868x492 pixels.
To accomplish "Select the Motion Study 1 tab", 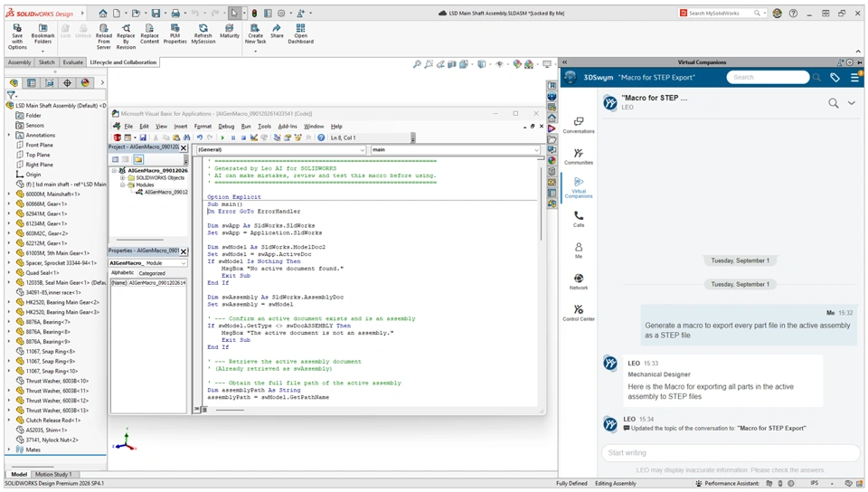I will (x=53, y=475).
